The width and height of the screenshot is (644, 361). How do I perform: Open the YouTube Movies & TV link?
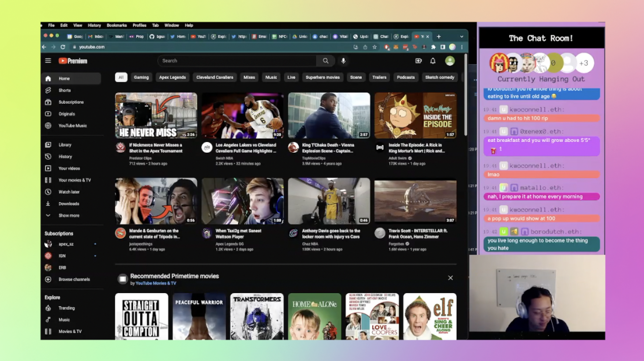(x=156, y=283)
